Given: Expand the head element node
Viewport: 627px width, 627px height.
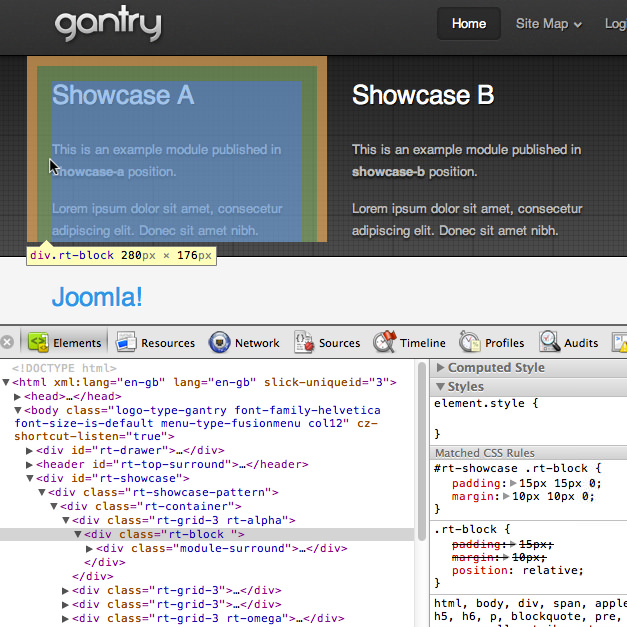Looking at the screenshot, I should coord(18,397).
